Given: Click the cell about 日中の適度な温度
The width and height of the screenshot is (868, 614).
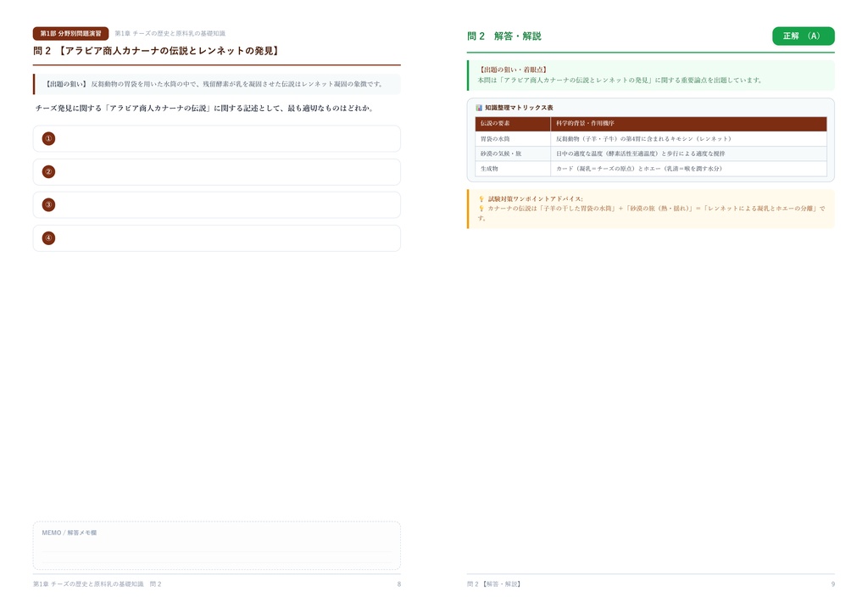Looking at the screenshot, I should 688,153.
